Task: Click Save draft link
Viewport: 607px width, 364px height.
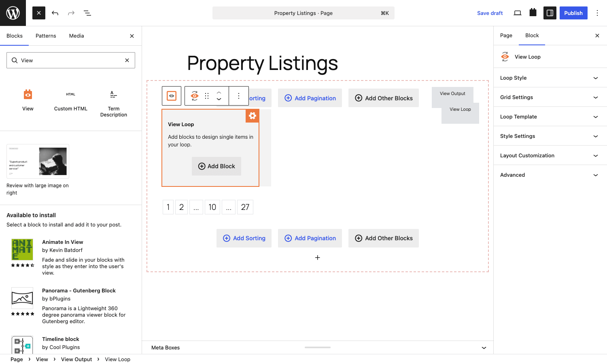Action: (490, 13)
